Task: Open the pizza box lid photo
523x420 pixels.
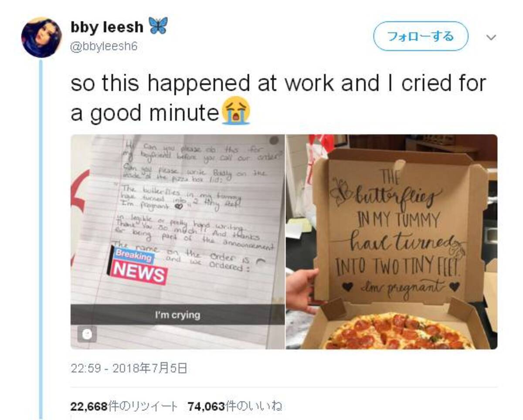Action: pyautogui.click(x=392, y=242)
